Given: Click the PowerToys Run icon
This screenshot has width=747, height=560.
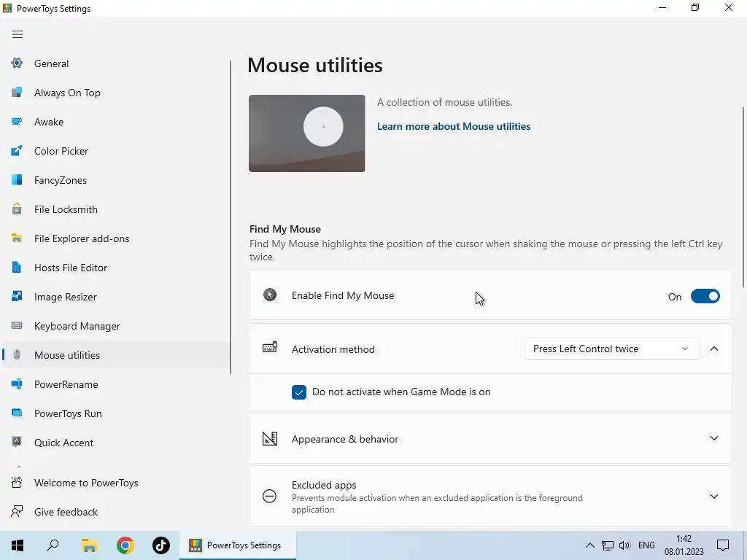Looking at the screenshot, I should [17, 413].
